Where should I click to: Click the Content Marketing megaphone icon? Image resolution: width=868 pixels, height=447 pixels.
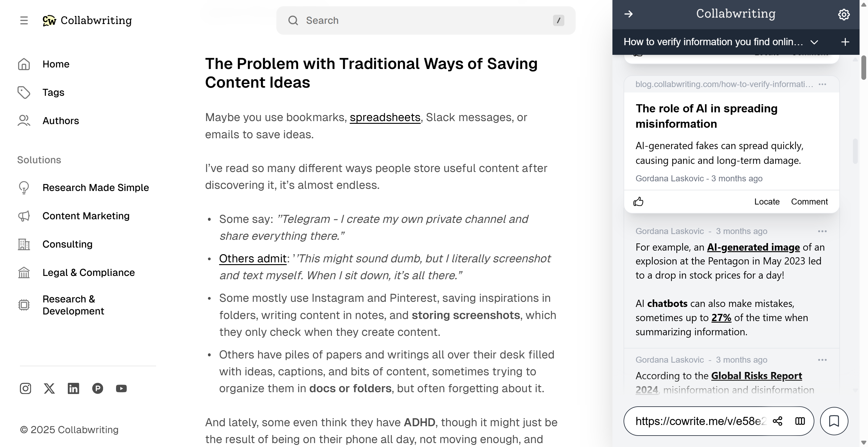point(24,216)
